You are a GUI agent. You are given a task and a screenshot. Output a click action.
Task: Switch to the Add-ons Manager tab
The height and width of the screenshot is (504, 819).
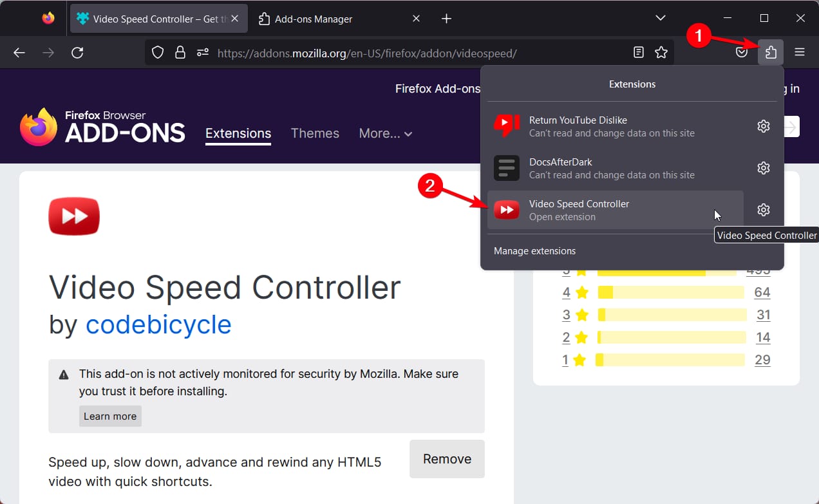340,19
